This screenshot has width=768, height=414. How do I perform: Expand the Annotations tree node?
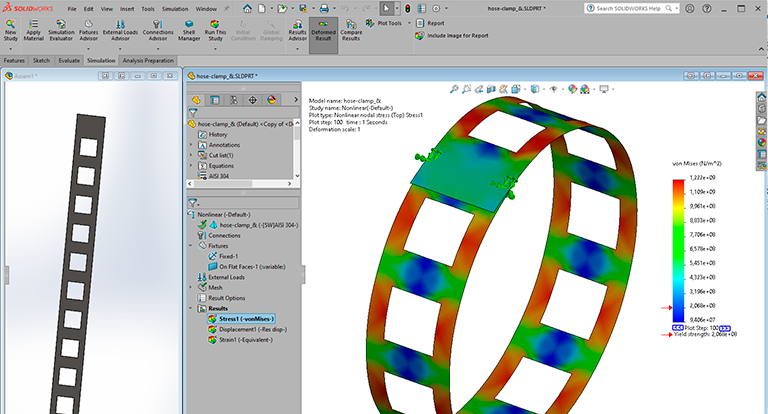point(191,145)
